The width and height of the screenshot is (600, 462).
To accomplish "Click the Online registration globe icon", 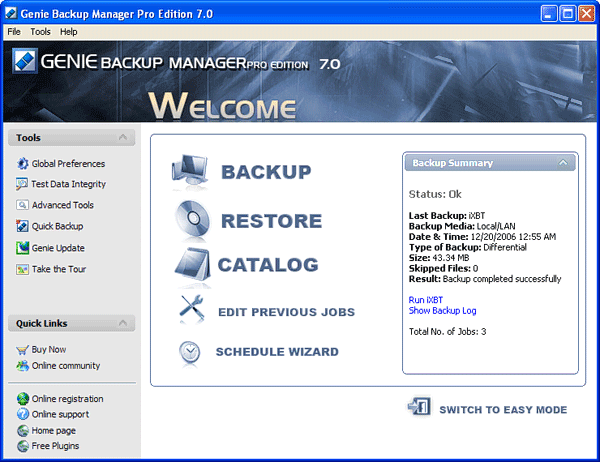I will point(23,398).
